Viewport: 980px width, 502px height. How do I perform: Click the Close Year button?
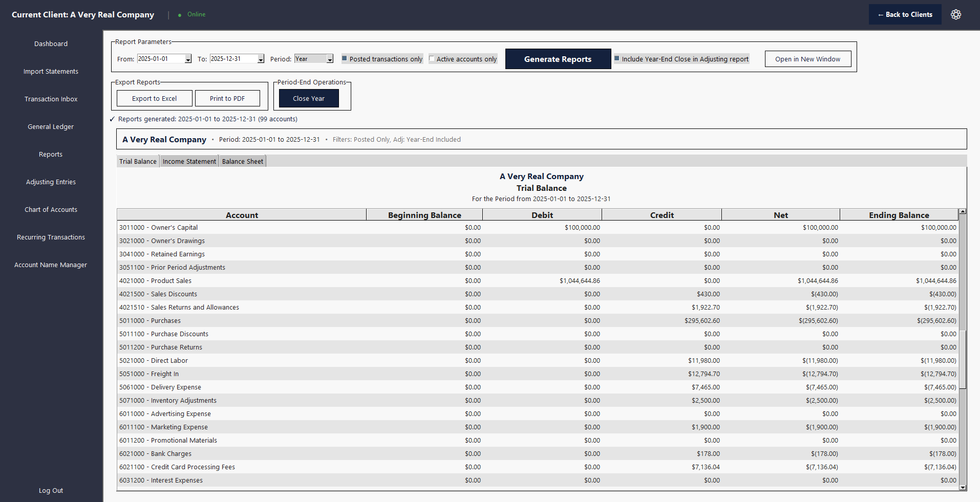[x=309, y=98]
